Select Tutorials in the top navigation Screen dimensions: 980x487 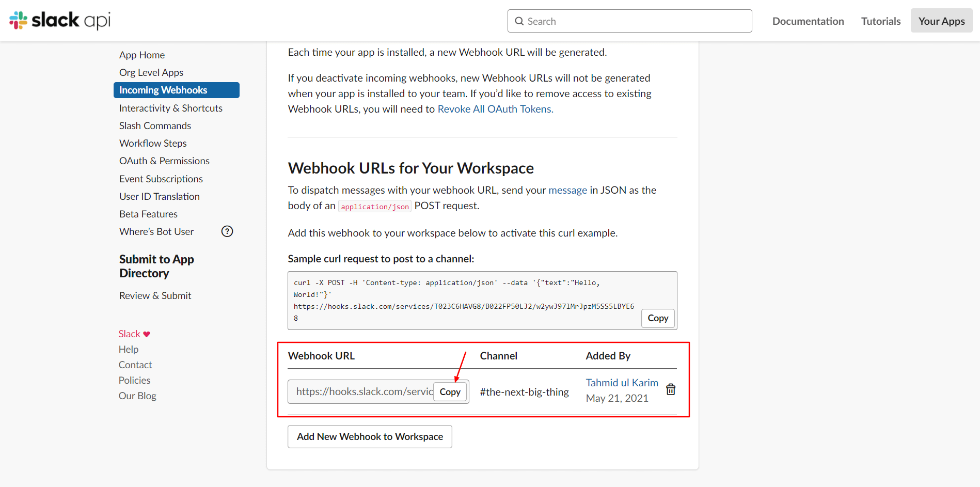[880, 21]
